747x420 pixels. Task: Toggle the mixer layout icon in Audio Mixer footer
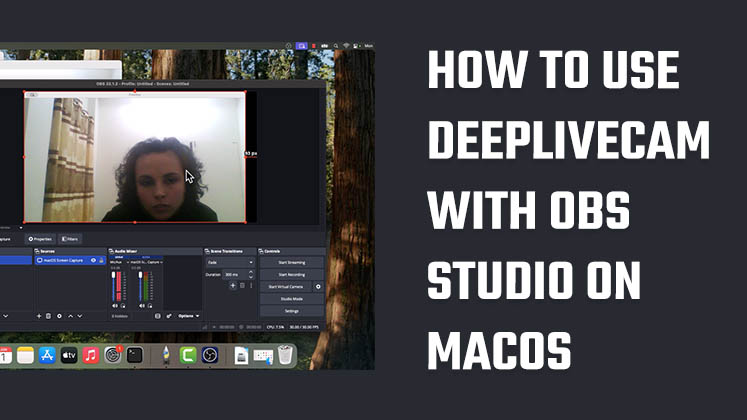pyautogui.click(x=158, y=316)
